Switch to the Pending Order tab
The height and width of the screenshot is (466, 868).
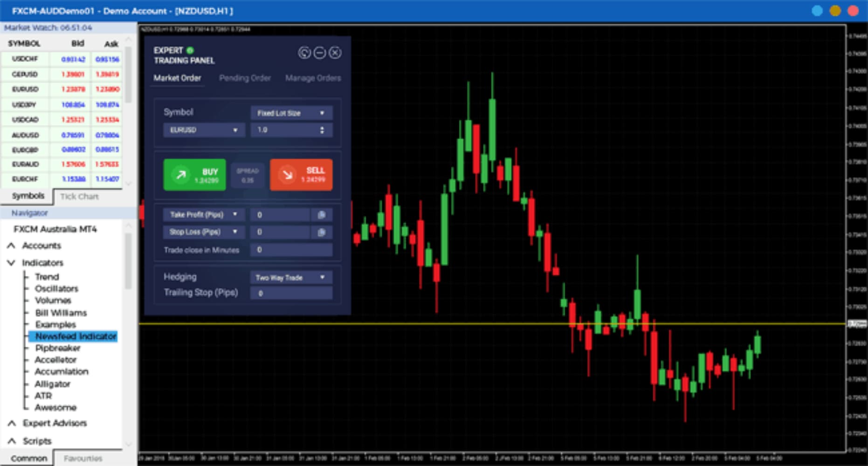245,78
